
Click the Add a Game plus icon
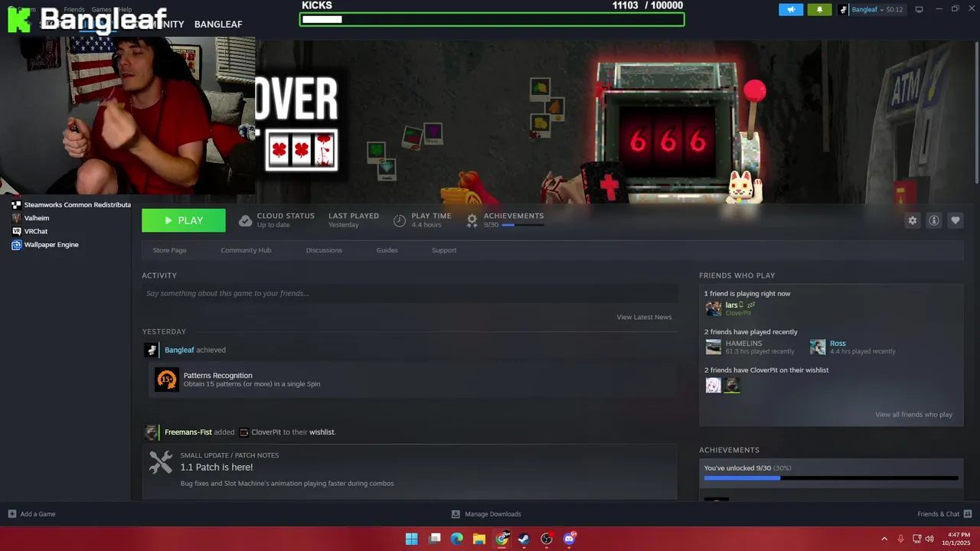pos(11,514)
